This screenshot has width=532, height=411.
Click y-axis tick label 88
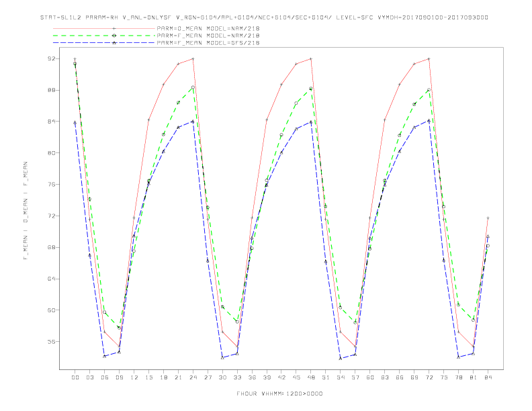(x=51, y=90)
